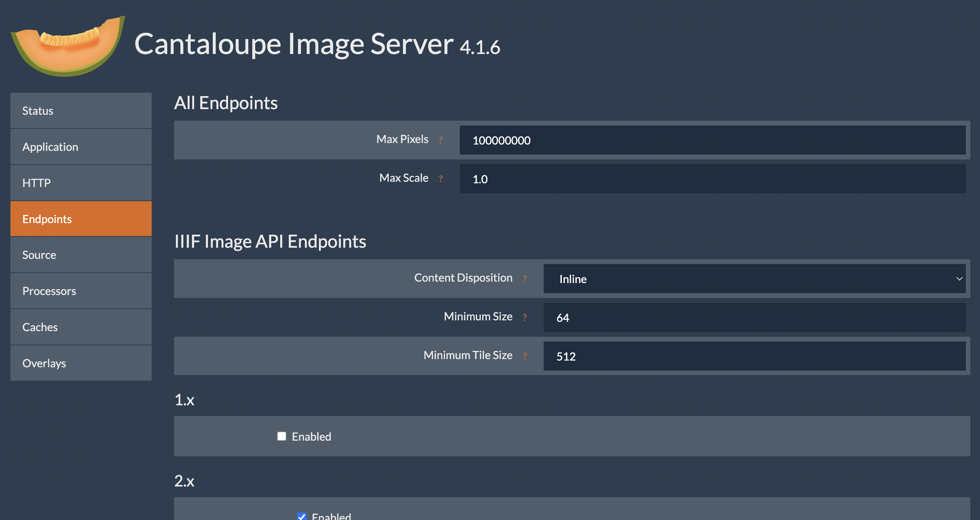980x520 pixels.
Task: Open the Caches section
Action: [x=81, y=327]
